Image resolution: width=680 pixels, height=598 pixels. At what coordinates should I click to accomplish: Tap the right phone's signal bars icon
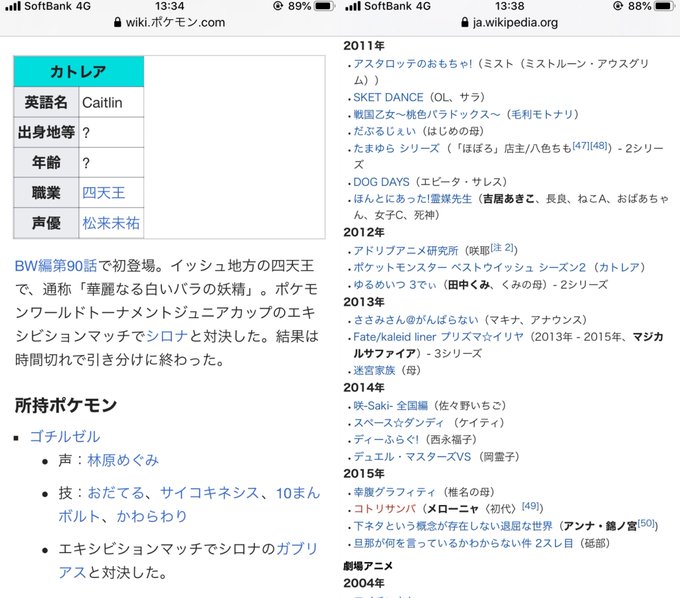tap(353, 6)
